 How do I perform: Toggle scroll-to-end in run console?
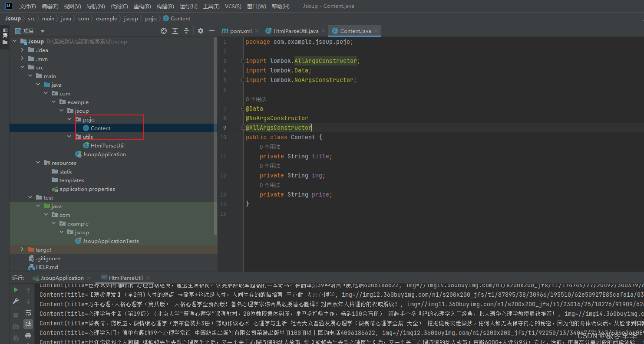point(28,324)
